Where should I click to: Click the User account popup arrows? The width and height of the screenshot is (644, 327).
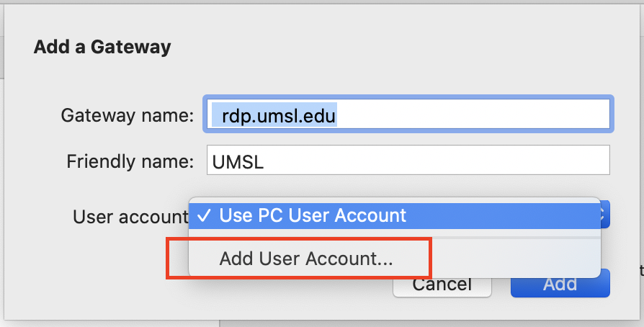(x=605, y=215)
